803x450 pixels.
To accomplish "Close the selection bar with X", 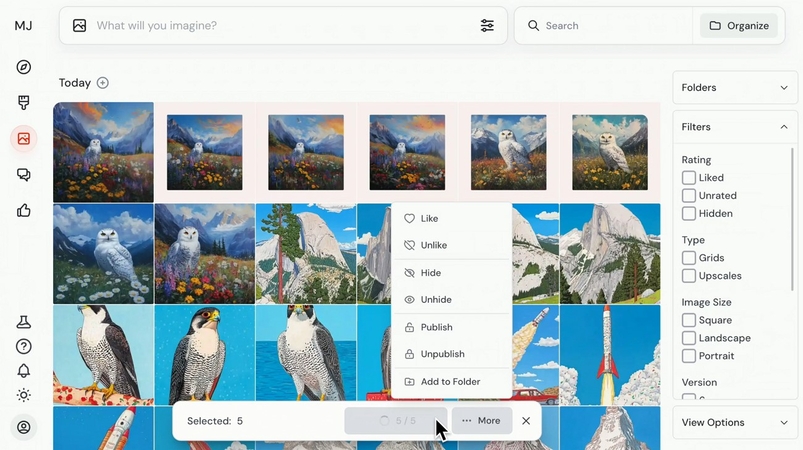I will pyautogui.click(x=526, y=421).
